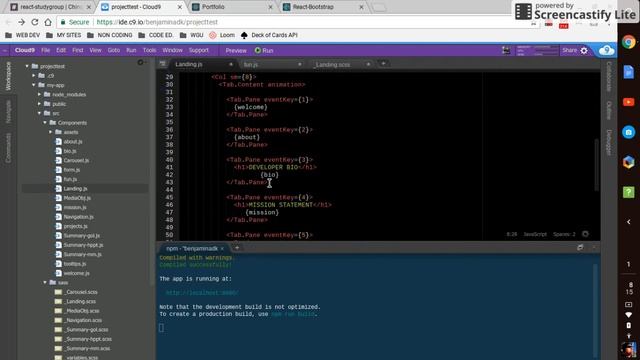Open the editor tab list icon
This screenshot has width=640, height=360.
coord(162,64)
